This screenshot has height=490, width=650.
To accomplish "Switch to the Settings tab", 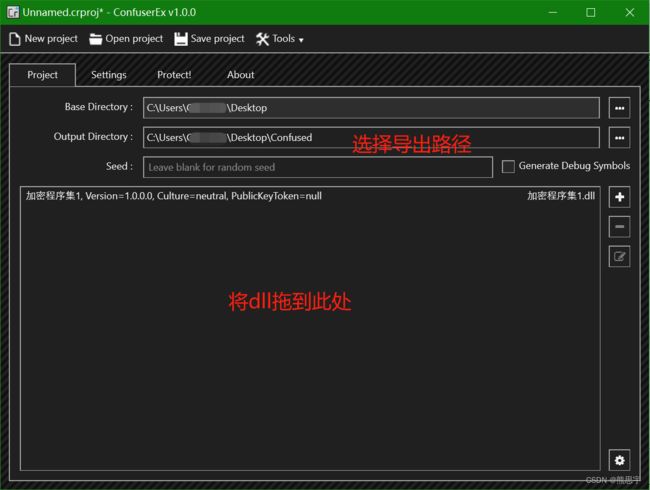I will point(109,75).
